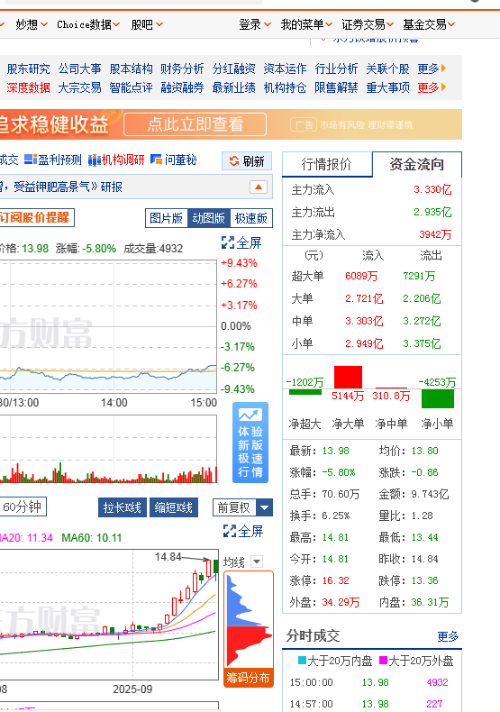The width and height of the screenshot is (500, 712).
Task: Click the orange arrow after first-row 更多
Action: 444,68
